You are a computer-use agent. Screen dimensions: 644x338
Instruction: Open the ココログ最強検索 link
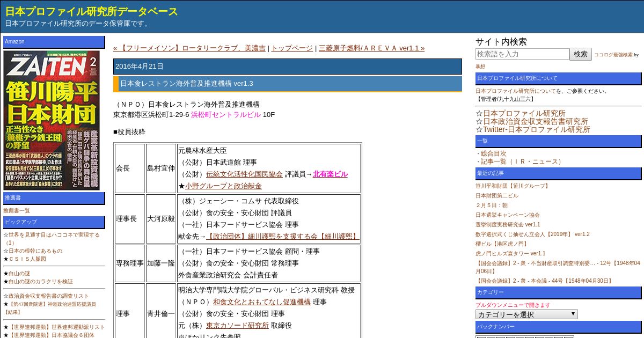(x=613, y=55)
